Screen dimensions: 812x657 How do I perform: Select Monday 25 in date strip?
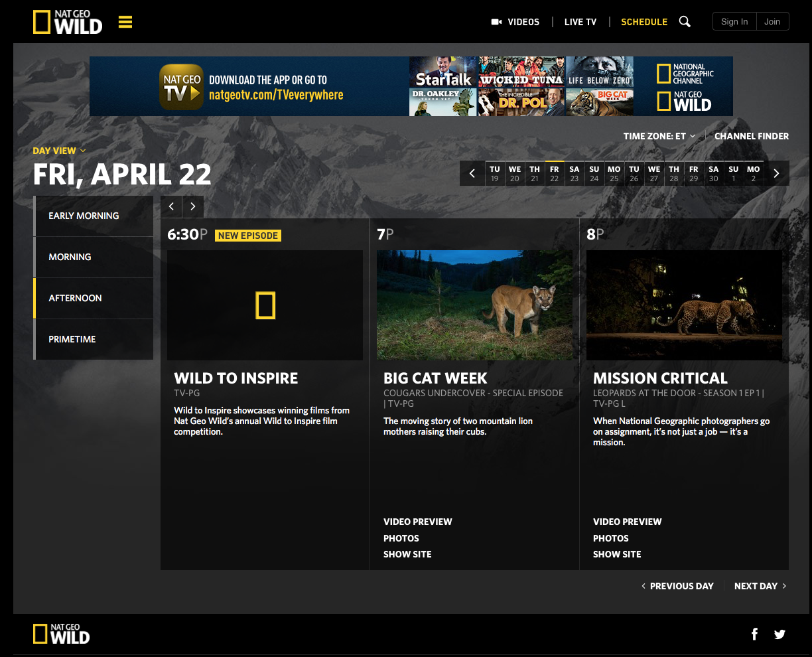(x=614, y=173)
